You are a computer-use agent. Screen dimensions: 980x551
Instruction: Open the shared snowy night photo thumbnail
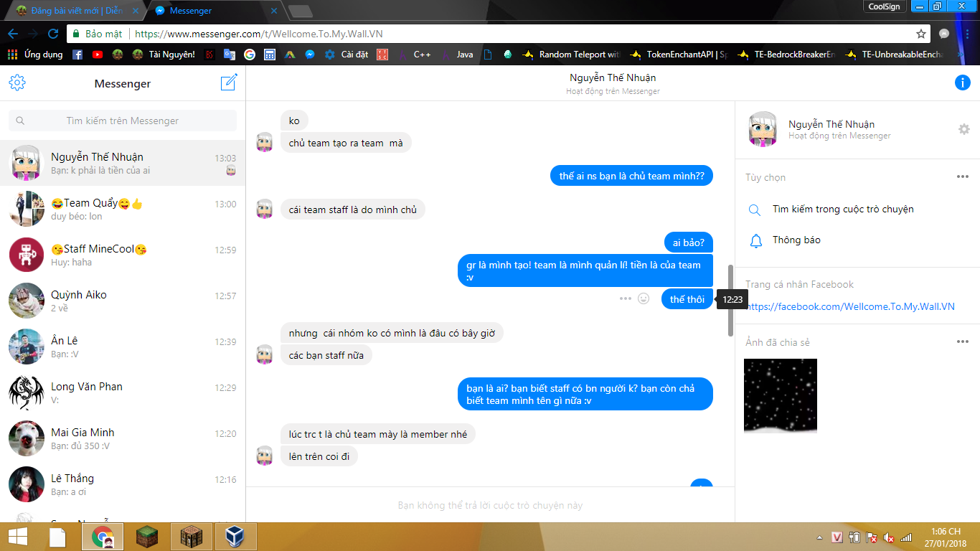781,395
